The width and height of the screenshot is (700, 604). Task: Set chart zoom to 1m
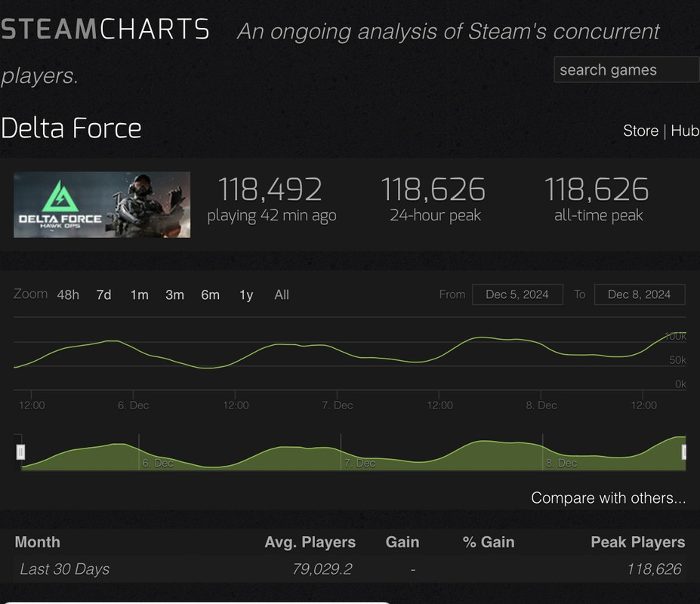coord(139,294)
